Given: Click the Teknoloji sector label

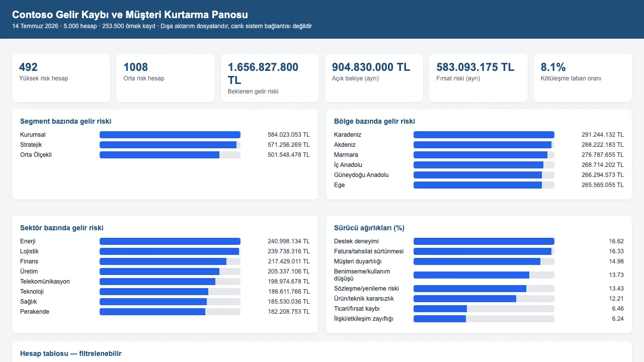Looking at the screenshot, I should coord(32,292).
